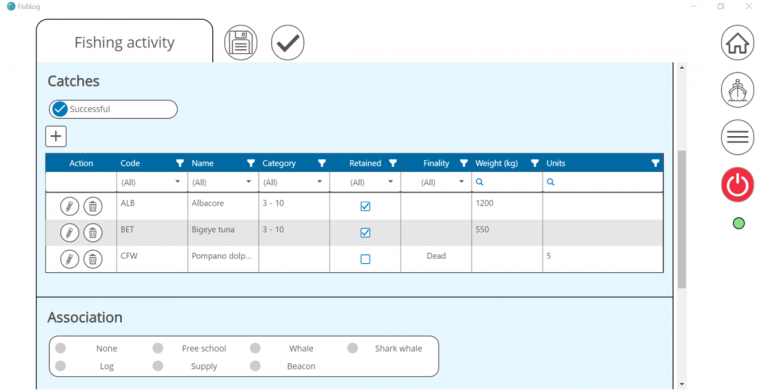
Task: Edit the BET Bigeye tuna row
Action: click(x=70, y=232)
